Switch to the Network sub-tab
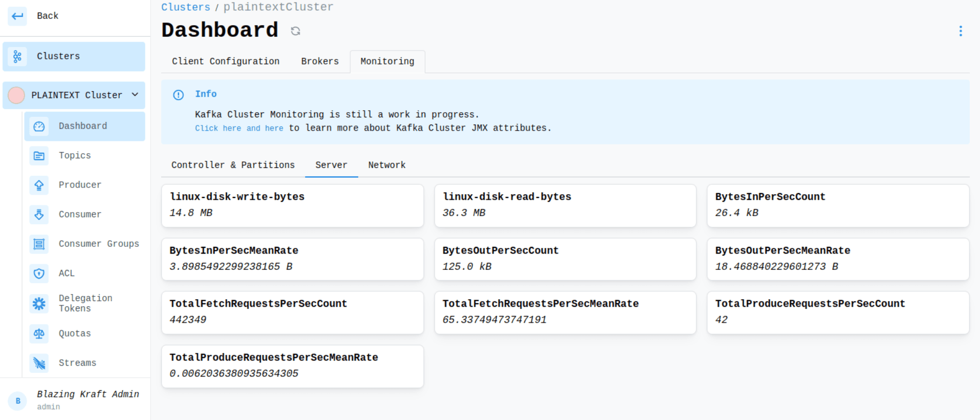The height and width of the screenshot is (420, 980). click(387, 165)
